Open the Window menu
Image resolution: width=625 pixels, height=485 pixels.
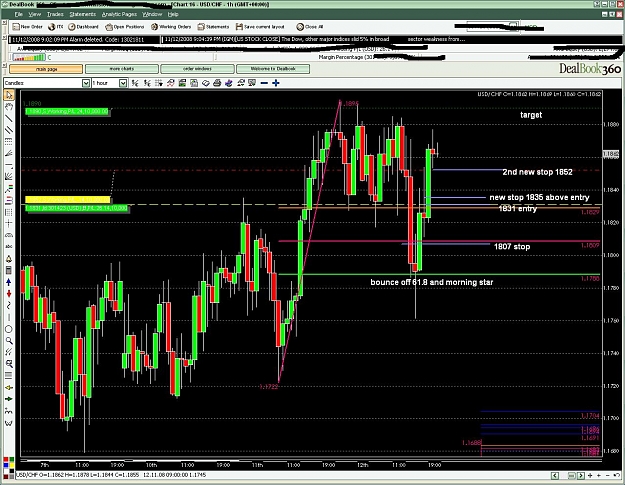coord(152,14)
